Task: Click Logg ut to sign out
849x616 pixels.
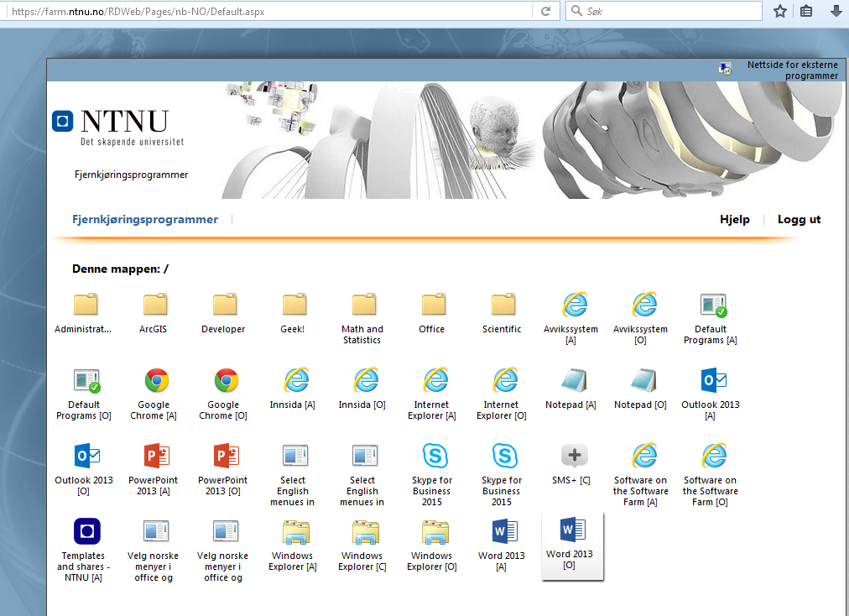Action: 800,219
